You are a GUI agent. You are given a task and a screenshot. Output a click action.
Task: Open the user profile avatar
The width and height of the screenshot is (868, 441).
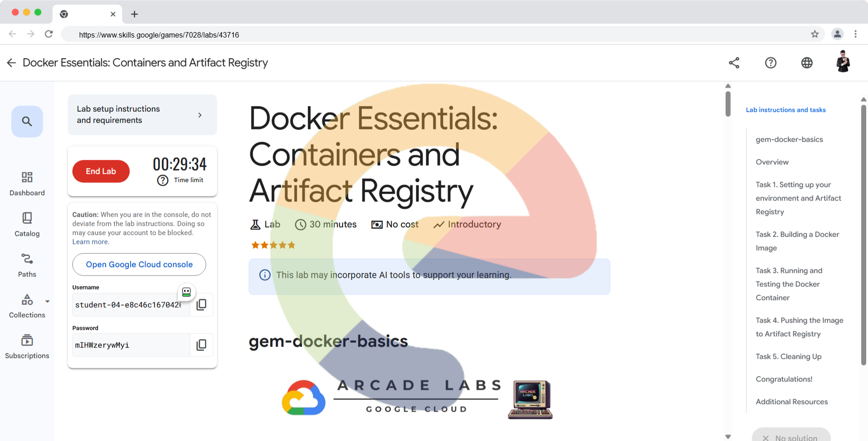(843, 62)
